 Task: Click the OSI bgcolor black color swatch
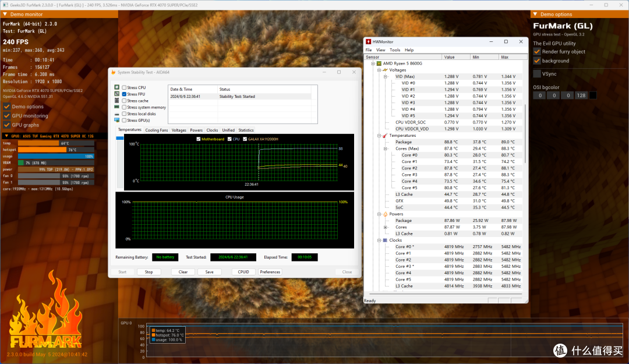[x=592, y=96]
